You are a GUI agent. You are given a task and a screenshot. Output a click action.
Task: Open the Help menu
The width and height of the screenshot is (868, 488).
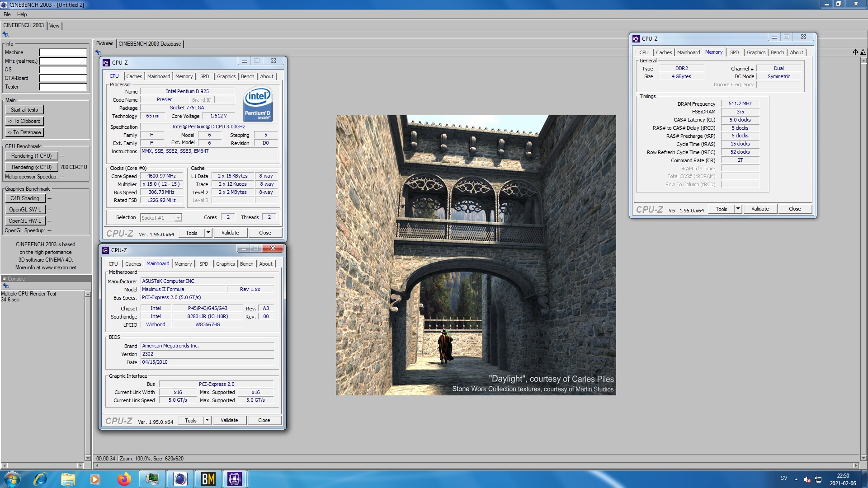[x=22, y=14]
